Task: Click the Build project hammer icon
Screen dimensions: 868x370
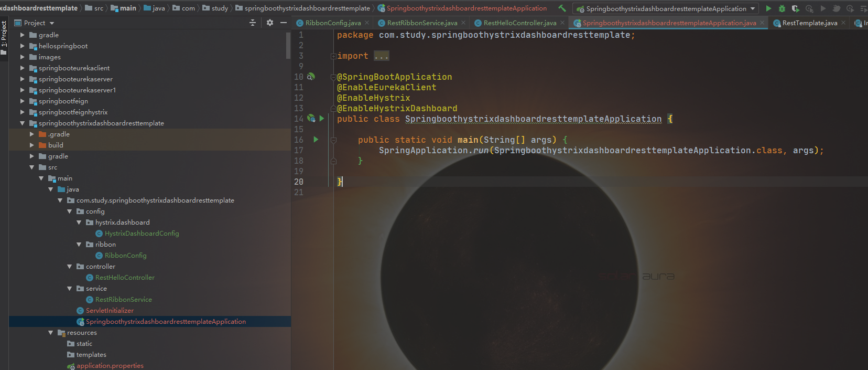Action: 562,8
